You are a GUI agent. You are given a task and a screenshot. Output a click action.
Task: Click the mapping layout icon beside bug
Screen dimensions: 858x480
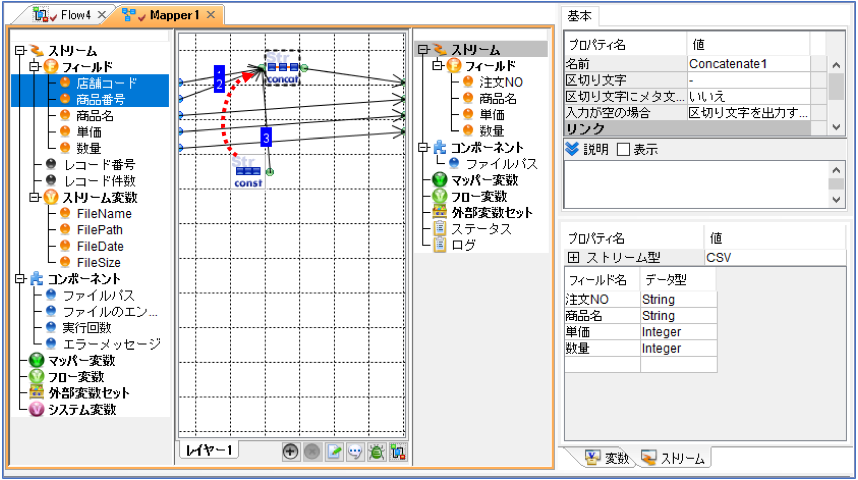398,452
